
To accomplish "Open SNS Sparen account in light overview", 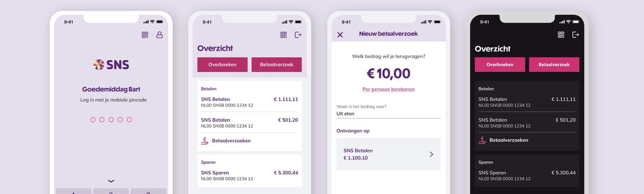I will [x=249, y=176].
